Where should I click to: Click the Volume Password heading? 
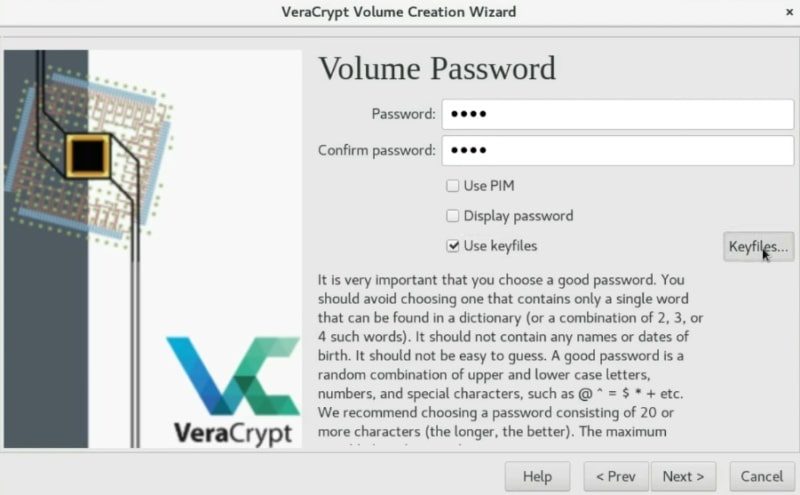[x=437, y=68]
